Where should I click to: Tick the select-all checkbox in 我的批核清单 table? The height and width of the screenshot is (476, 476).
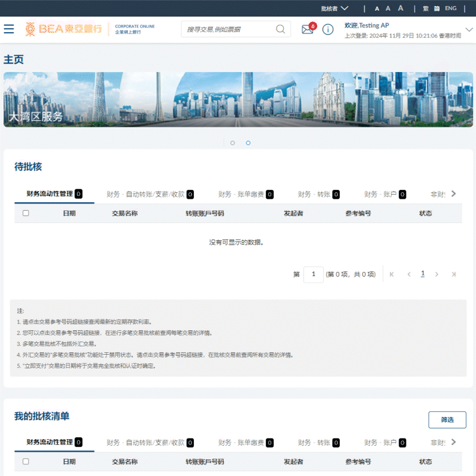tap(26, 462)
